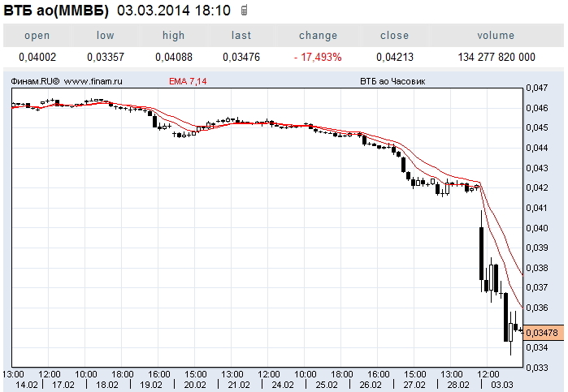Click the last value 0,03476
This screenshot has height=392, width=568.
(241, 57)
